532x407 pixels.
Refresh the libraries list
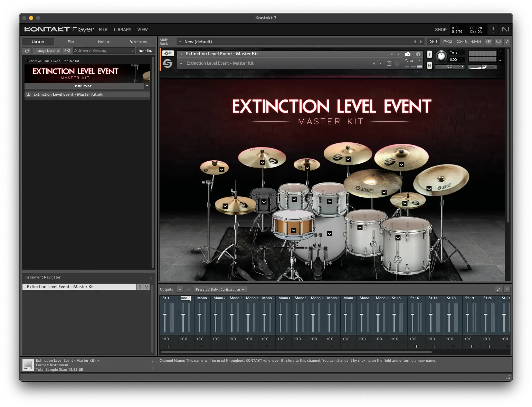tap(27, 51)
